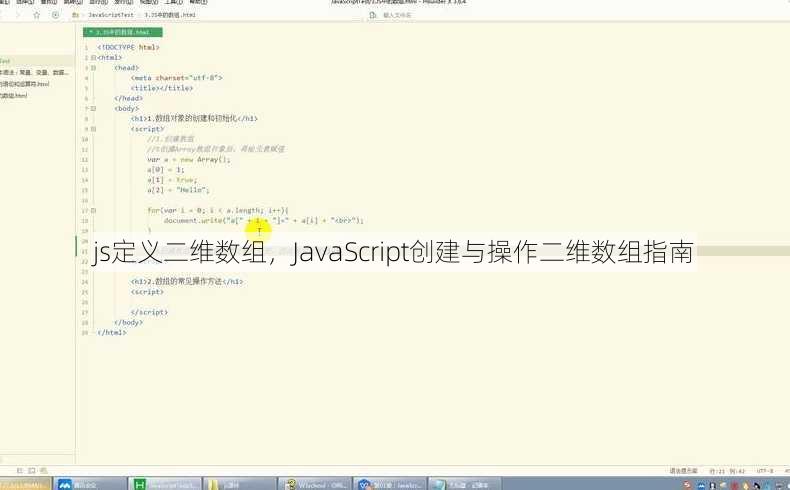
Task: Switch to the HBuilder X taskbar button
Action: click(165, 484)
